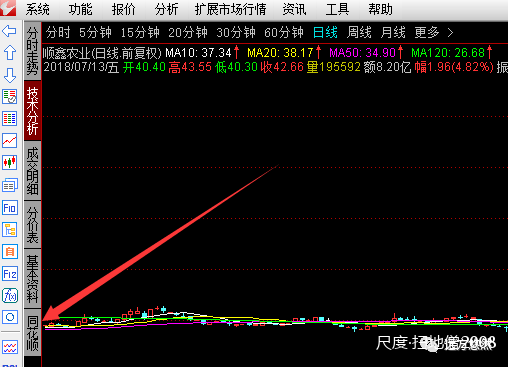Click the 额8.20亿 turnover value
The width and height of the screenshot is (508, 367).
pos(387,67)
